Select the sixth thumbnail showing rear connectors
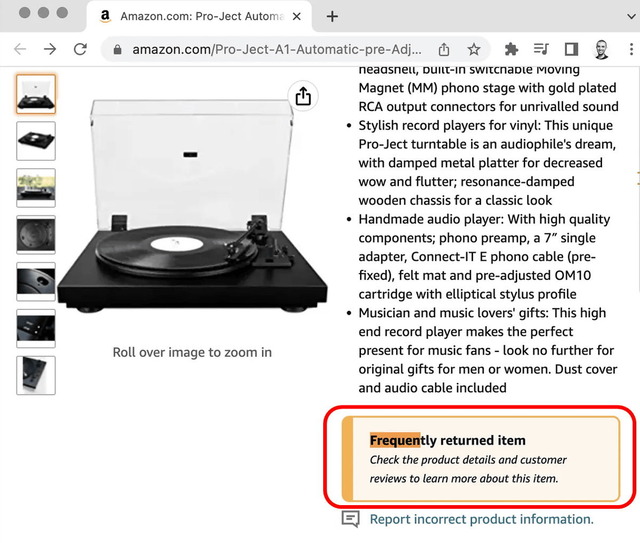The image size is (640, 543). click(36, 329)
